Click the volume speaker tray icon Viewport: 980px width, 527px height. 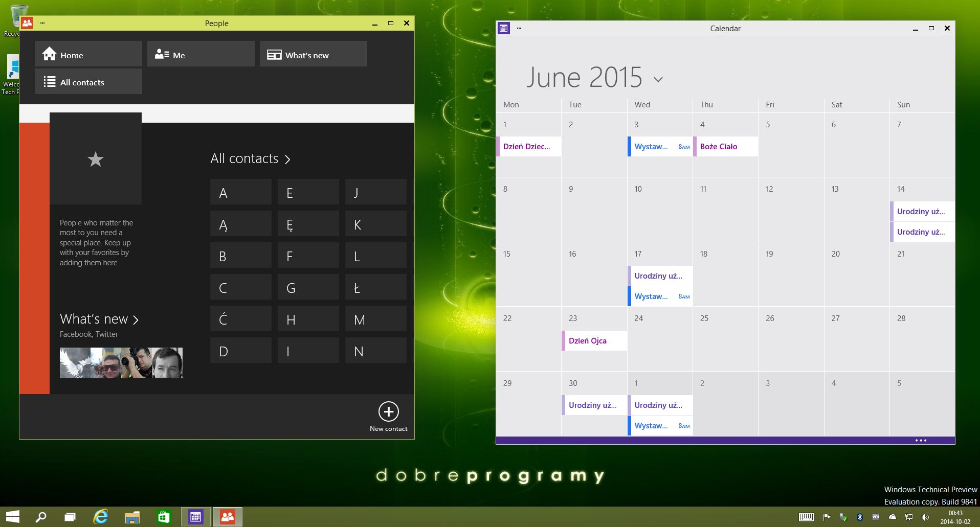click(x=925, y=517)
